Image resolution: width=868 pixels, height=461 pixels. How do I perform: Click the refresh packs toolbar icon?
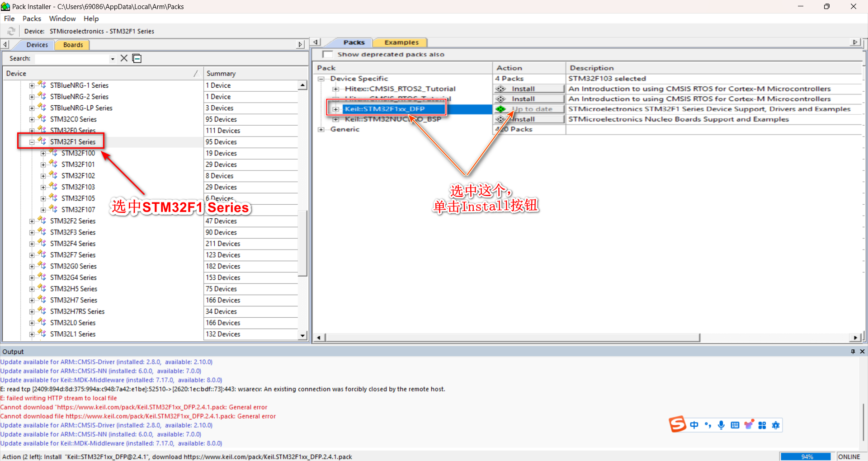point(11,31)
